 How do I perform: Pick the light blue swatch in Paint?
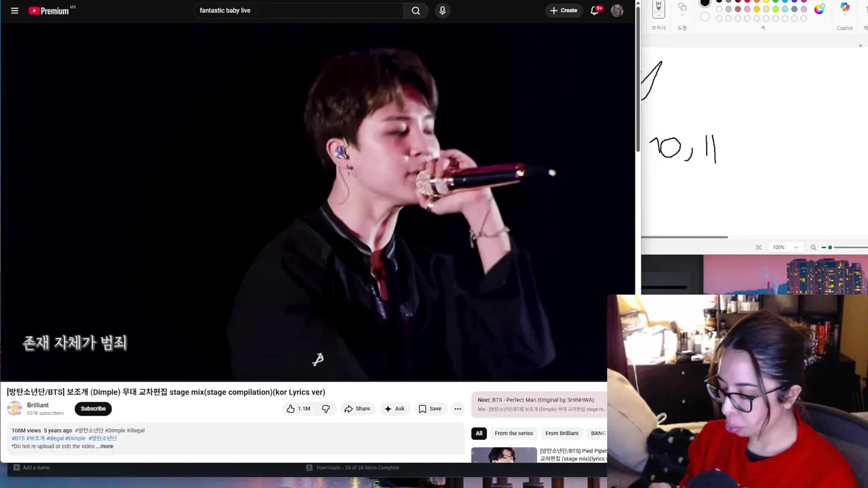[785, 9]
